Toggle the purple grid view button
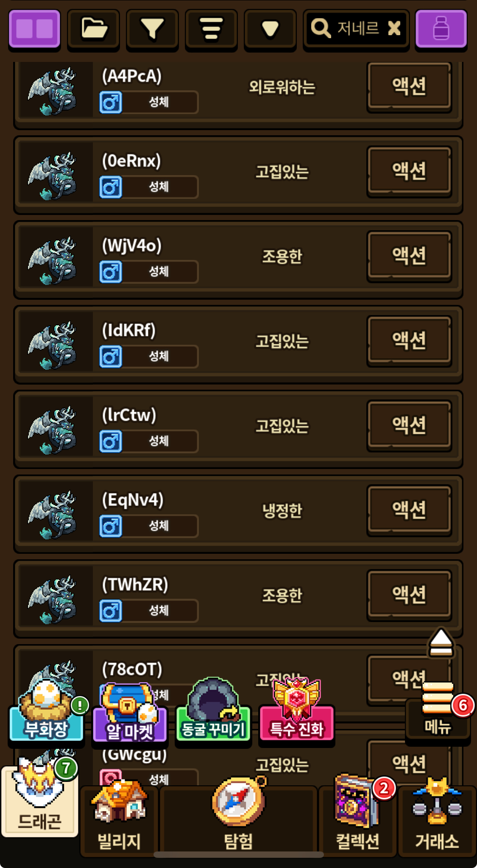Image resolution: width=477 pixels, height=868 pixels. coord(34,29)
